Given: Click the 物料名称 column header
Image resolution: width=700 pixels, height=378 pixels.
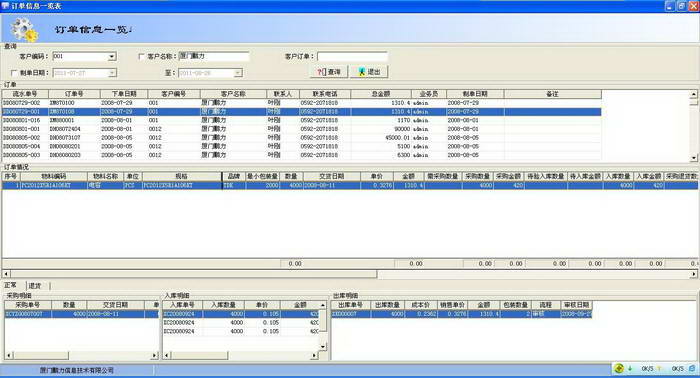Looking at the screenshot, I should pyautogui.click(x=105, y=176).
